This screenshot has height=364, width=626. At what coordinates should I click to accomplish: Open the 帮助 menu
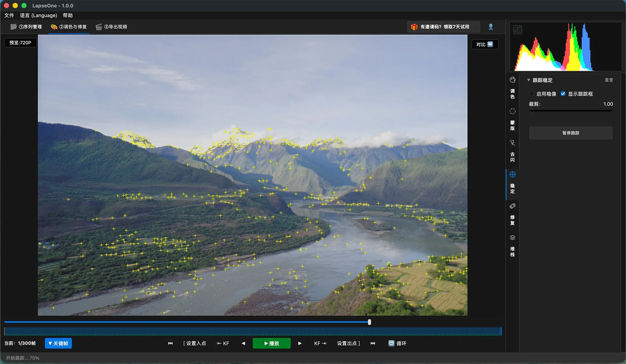(x=68, y=15)
